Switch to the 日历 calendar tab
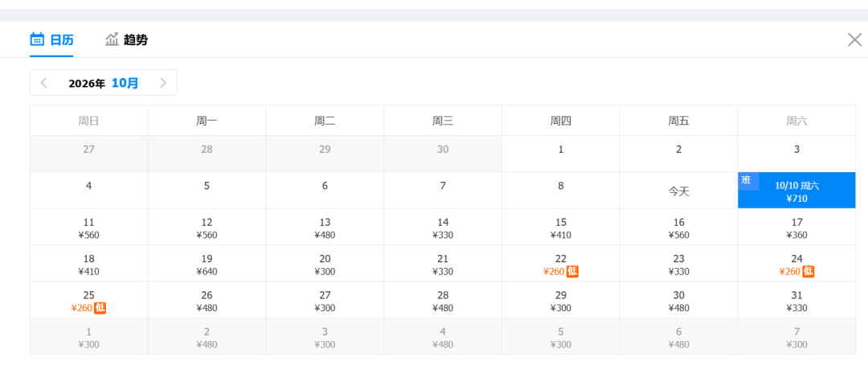This screenshot has height=374, width=868. pyautogui.click(x=51, y=39)
